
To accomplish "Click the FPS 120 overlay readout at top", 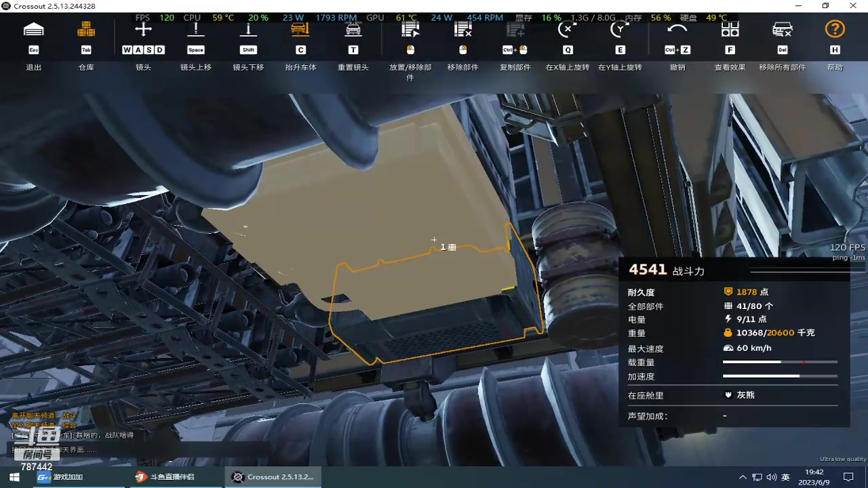I will point(155,18).
